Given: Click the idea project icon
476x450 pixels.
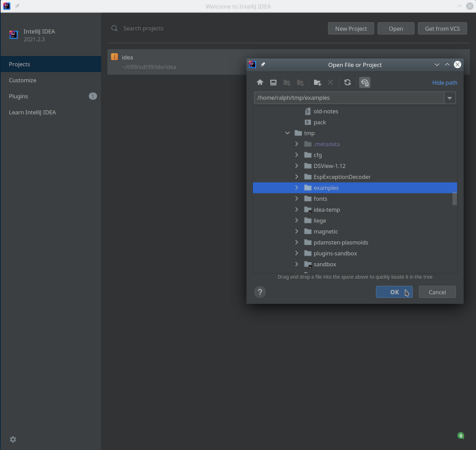Looking at the screenshot, I should (x=114, y=57).
